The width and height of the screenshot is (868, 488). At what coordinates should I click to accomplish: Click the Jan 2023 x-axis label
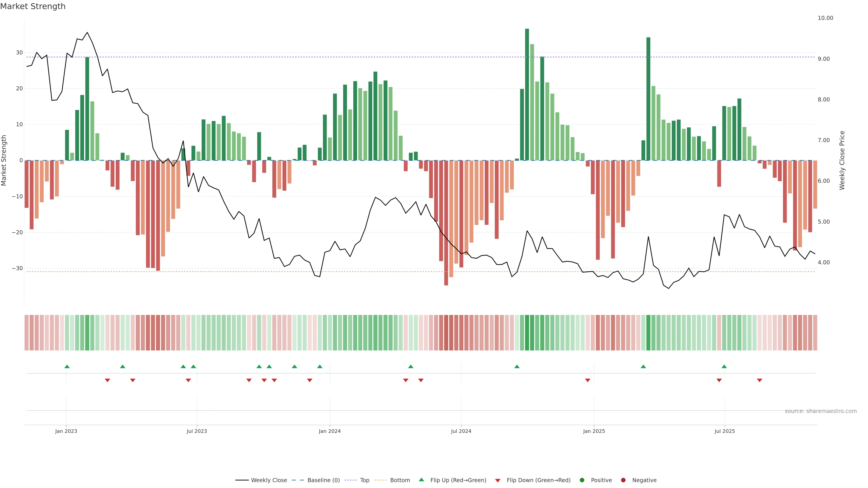coord(66,431)
